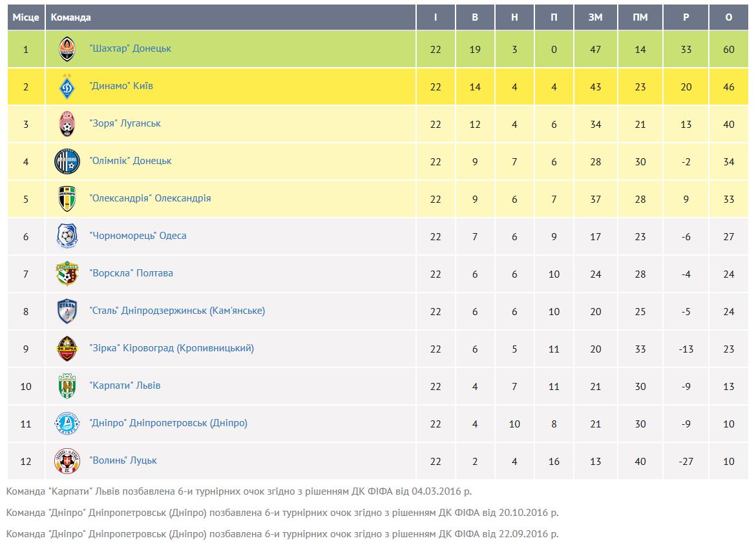
Task: Click the Dynamo Kyiv club crest
Action: click(67, 87)
